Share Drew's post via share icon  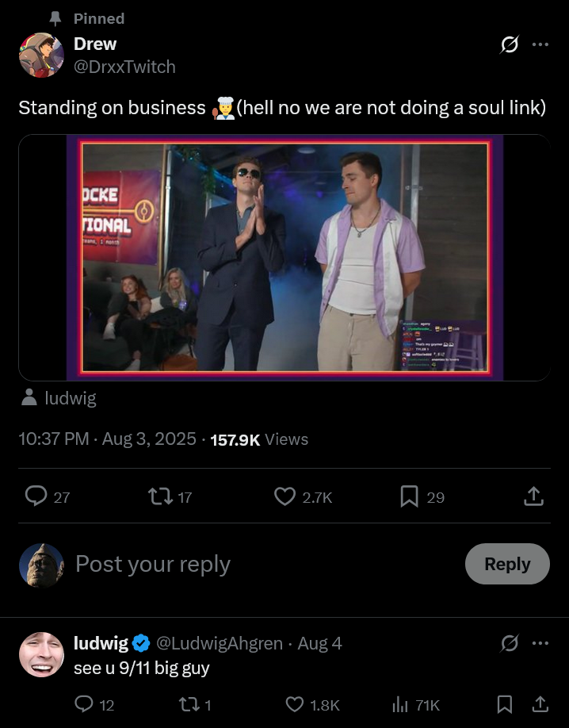pyautogui.click(x=534, y=496)
